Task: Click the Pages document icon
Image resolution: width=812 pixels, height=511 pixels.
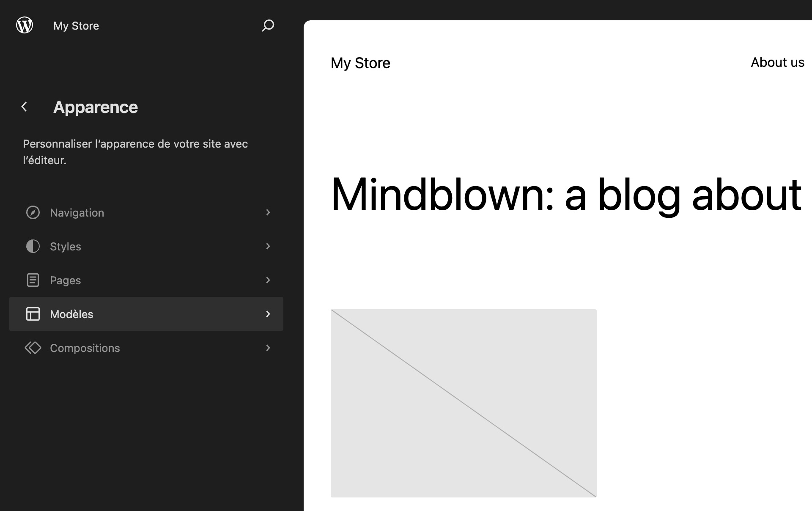Action: tap(33, 280)
